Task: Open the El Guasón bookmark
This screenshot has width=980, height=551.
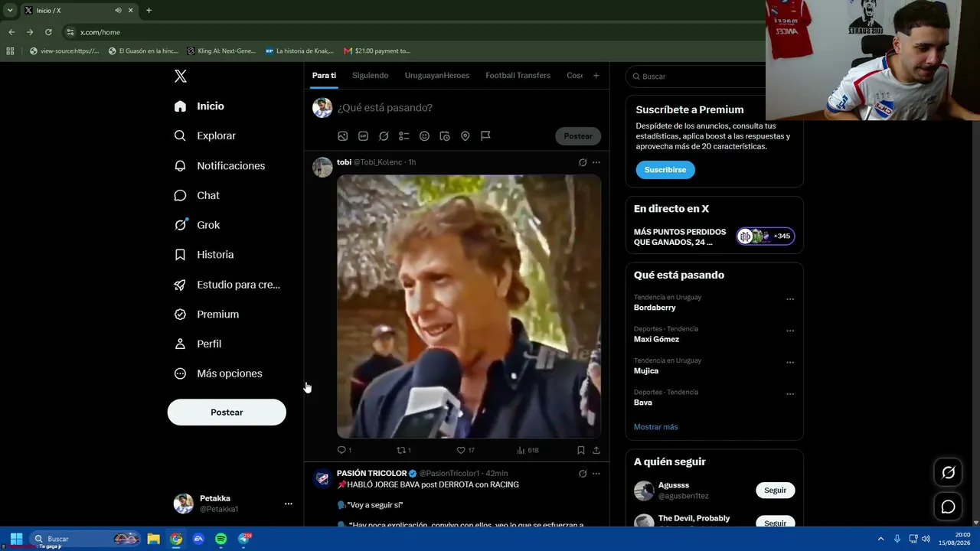Action: [143, 51]
